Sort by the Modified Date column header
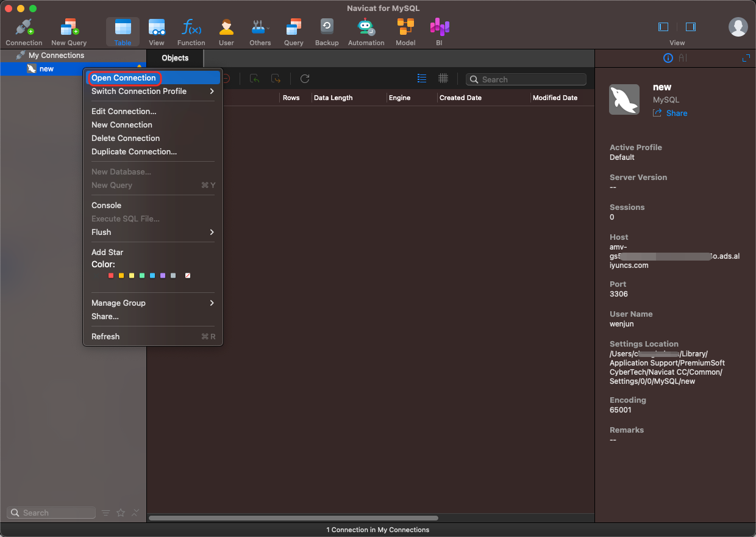 point(555,98)
